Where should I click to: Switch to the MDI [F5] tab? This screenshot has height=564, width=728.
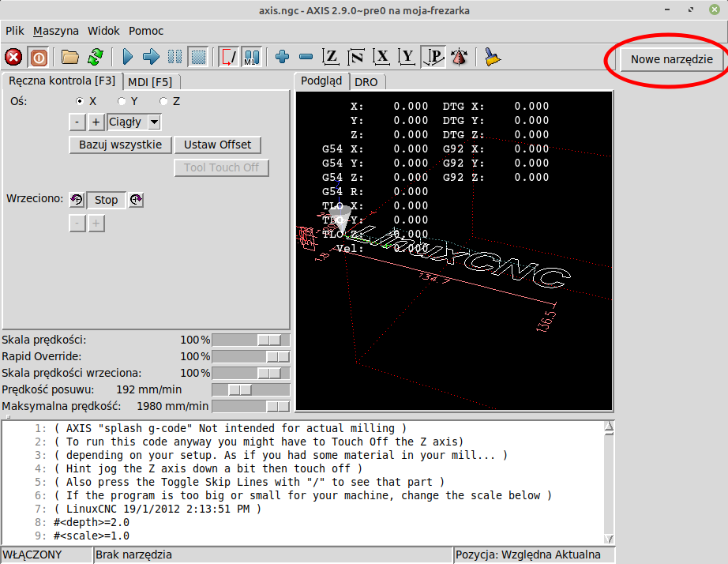pyautogui.click(x=150, y=81)
